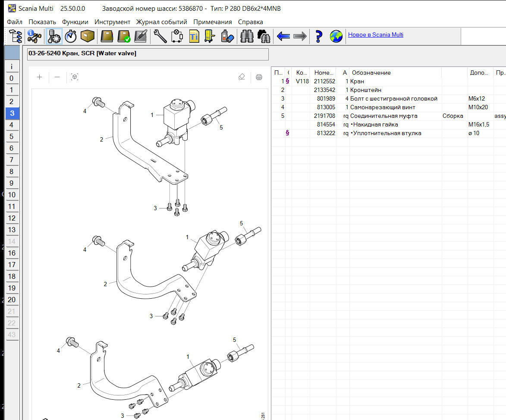Select main group 0 in sidebar
506x420 pixels.
click(x=12, y=78)
